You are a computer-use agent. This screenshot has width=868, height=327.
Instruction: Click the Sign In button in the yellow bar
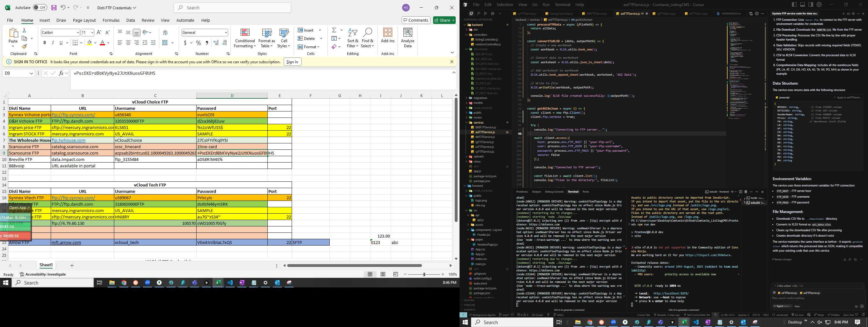tap(292, 62)
